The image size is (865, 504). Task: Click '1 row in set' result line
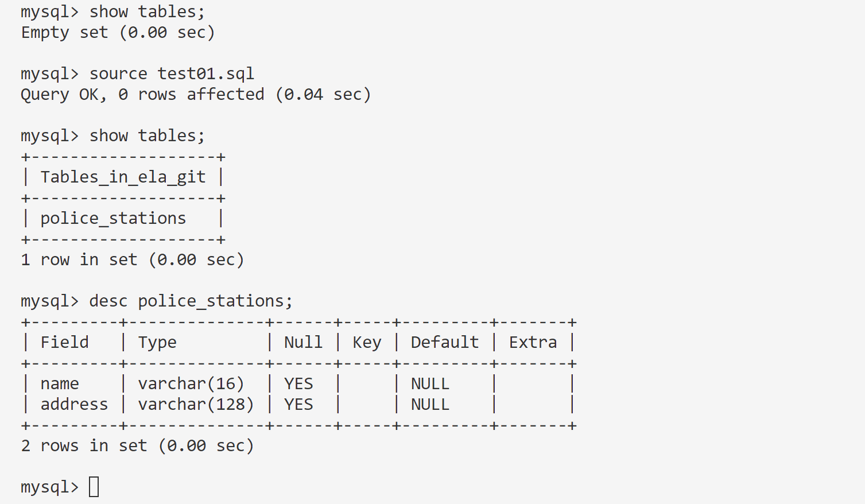click(x=132, y=259)
